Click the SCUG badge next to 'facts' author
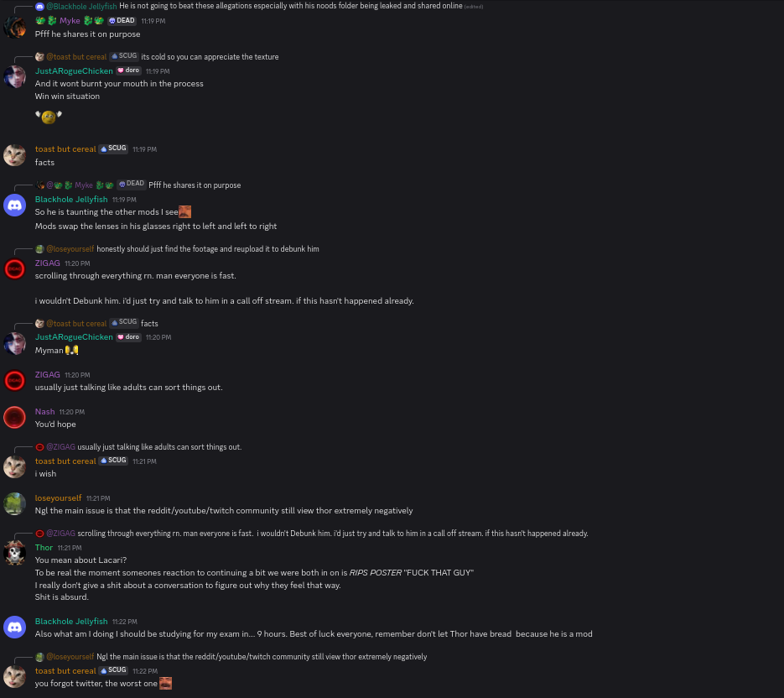Viewport: 784px width, 698px height. click(113, 148)
